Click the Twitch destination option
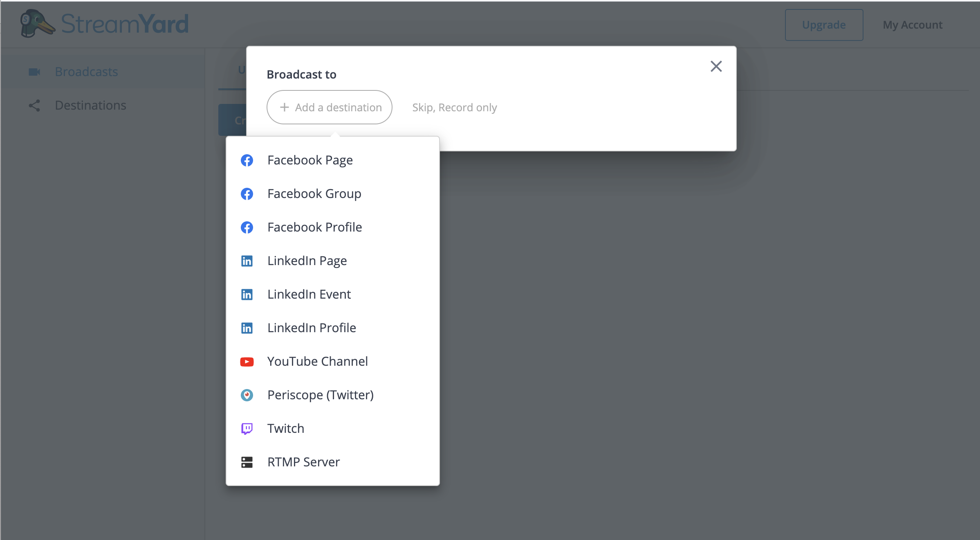 [286, 427]
